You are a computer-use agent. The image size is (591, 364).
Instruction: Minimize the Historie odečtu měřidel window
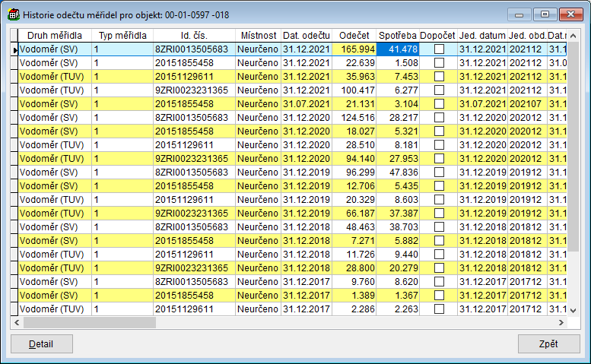pos(521,14)
